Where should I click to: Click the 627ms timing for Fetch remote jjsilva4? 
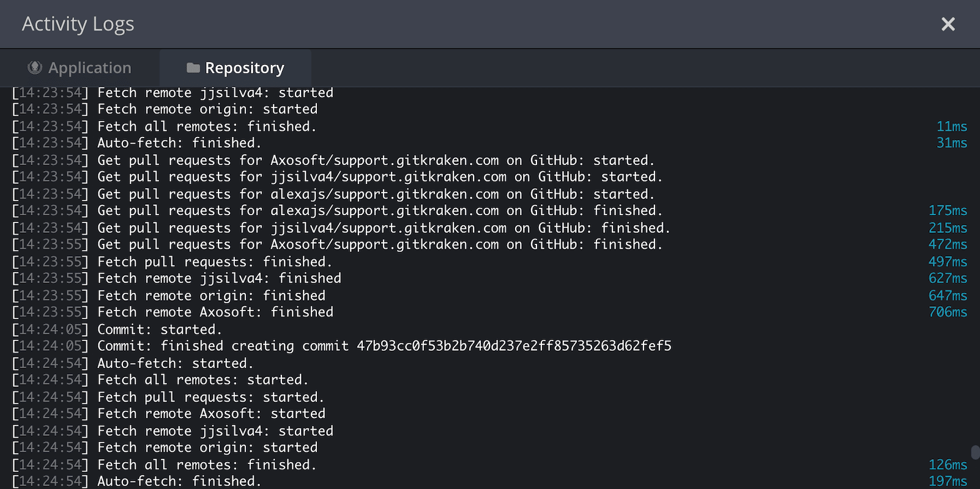pos(948,278)
